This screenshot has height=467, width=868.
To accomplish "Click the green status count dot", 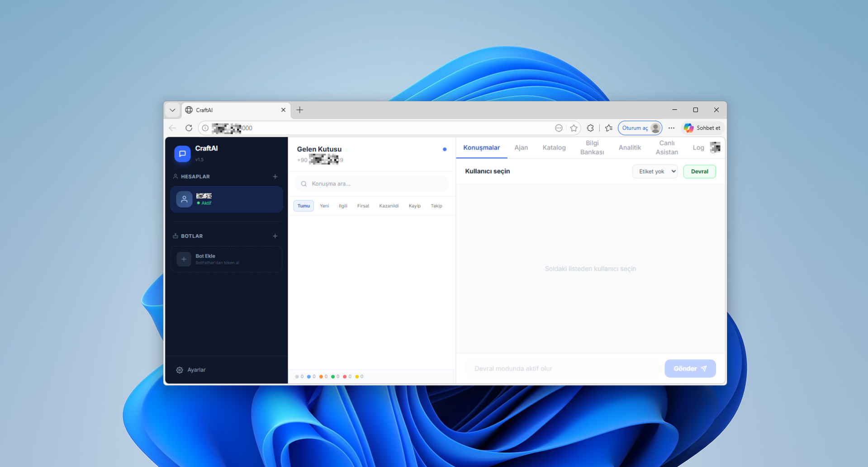I will (x=333, y=377).
